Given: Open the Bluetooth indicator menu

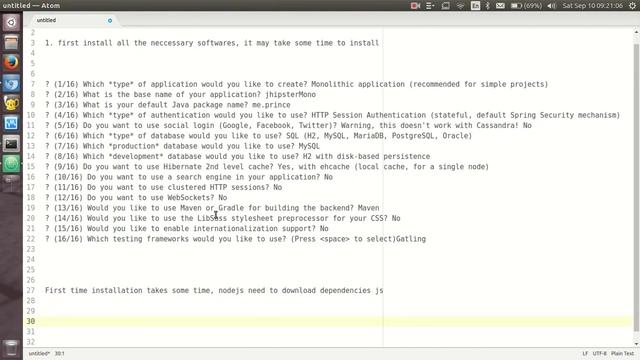Looking at the screenshot, I should pos(487,6).
